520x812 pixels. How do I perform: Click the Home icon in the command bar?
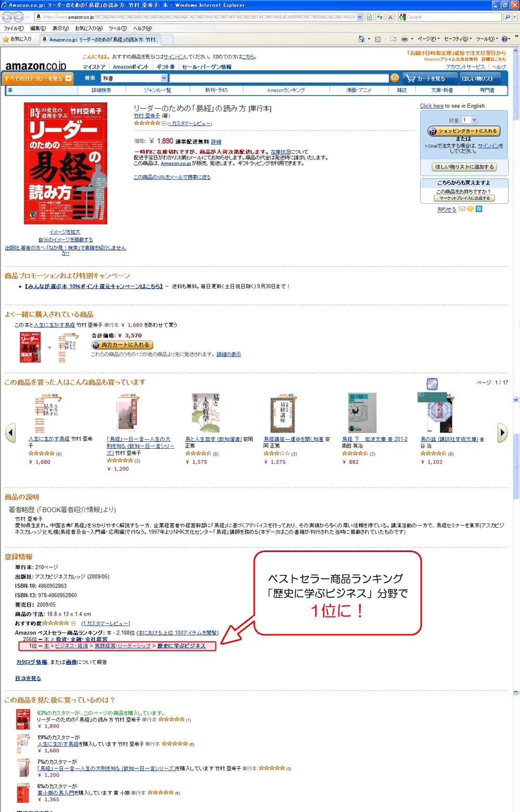point(361,39)
